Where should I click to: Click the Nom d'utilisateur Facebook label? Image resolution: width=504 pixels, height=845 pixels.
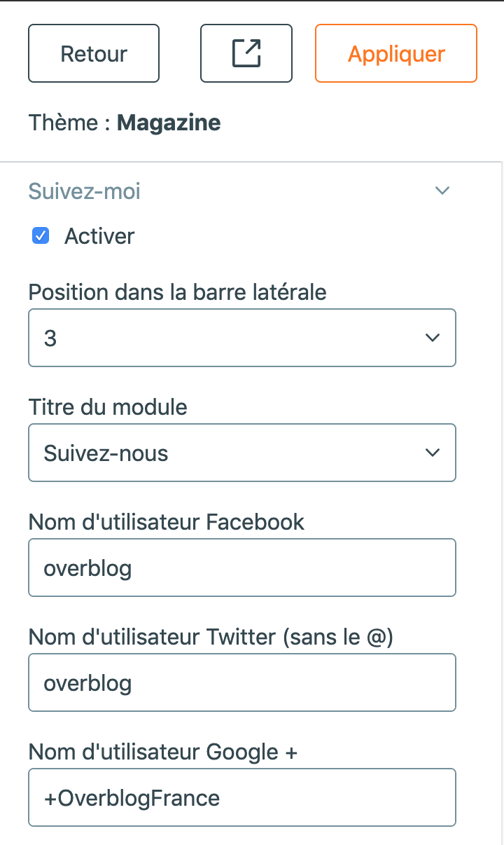(167, 522)
